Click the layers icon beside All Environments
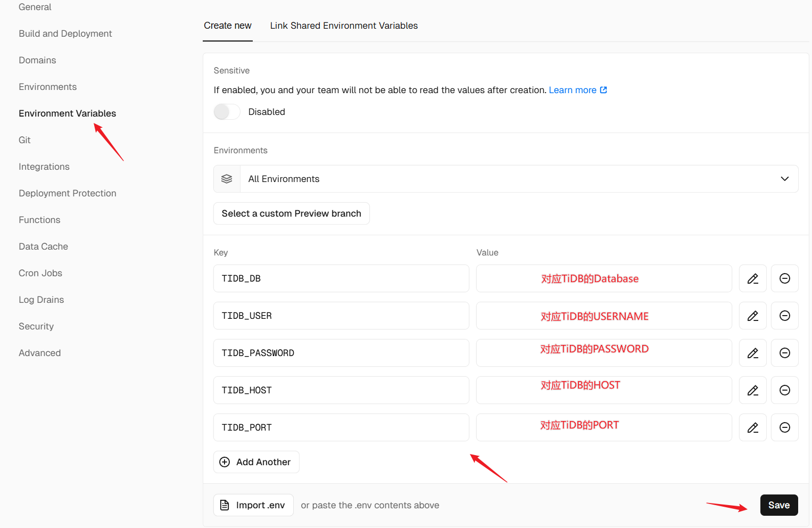 click(x=227, y=179)
